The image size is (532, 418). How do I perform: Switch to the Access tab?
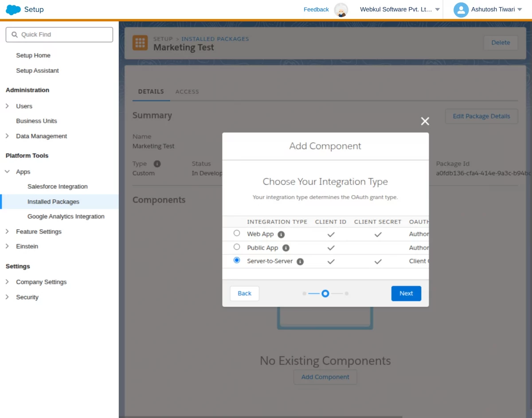coord(187,92)
